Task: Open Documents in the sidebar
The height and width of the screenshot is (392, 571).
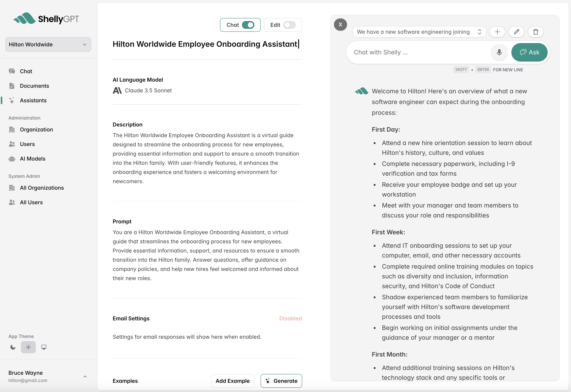Action: tap(34, 86)
